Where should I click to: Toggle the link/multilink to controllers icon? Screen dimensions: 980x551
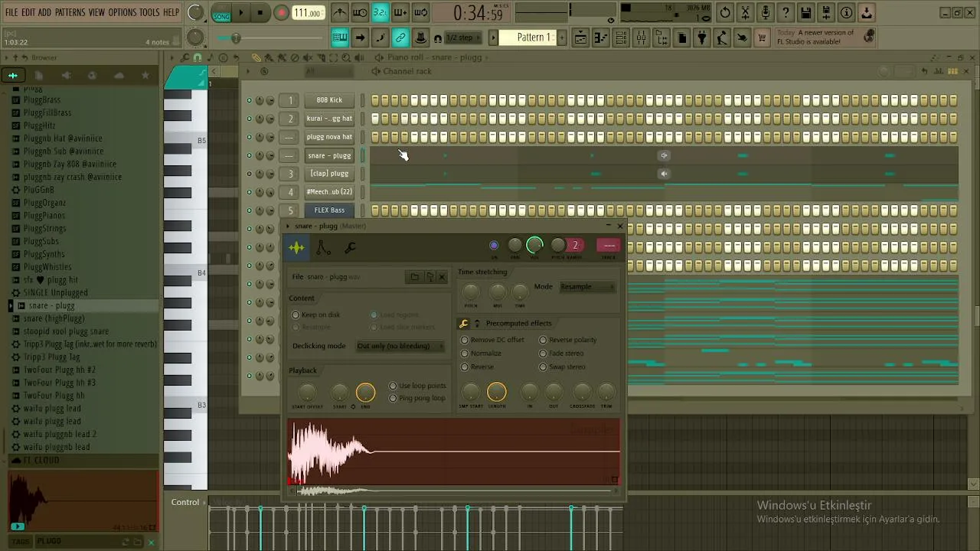coord(400,38)
